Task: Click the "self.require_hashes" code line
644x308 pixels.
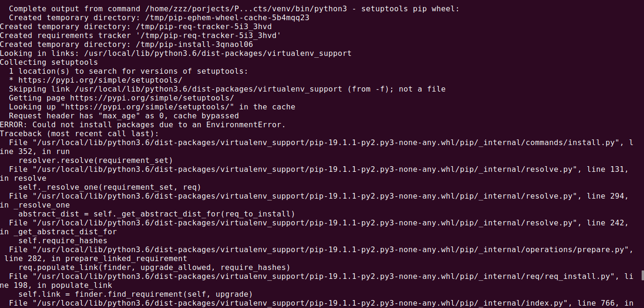Action: 62,241
